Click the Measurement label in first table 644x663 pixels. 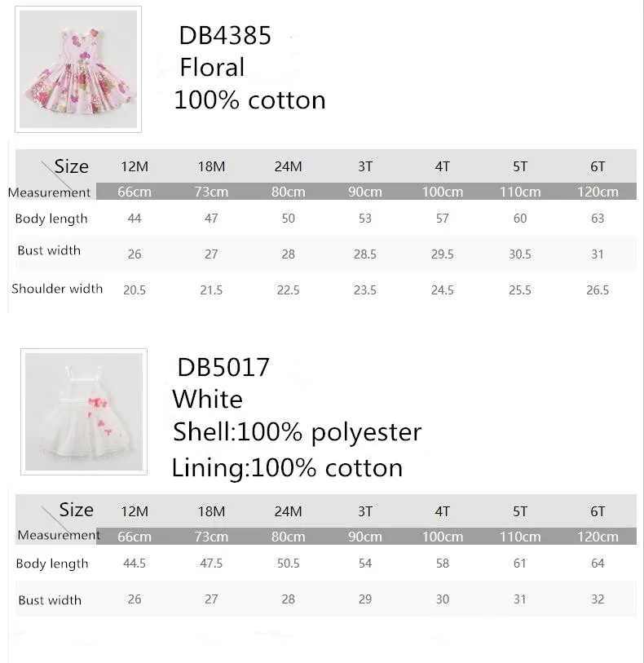(x=49, y=192)
